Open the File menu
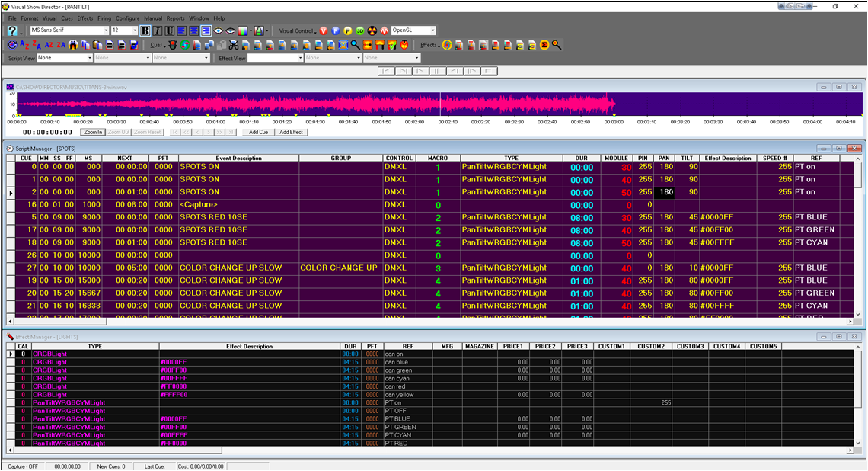Image resolution: width=868 pixels, height=471 pixels. pyautogui.click(x=12, y=18)
